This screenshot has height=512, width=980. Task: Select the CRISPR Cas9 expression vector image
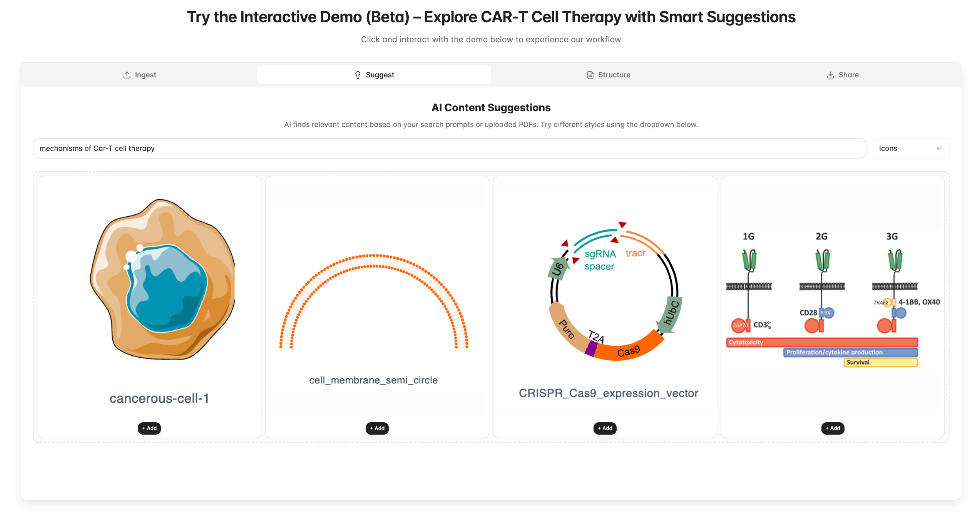tap(615, 291)
